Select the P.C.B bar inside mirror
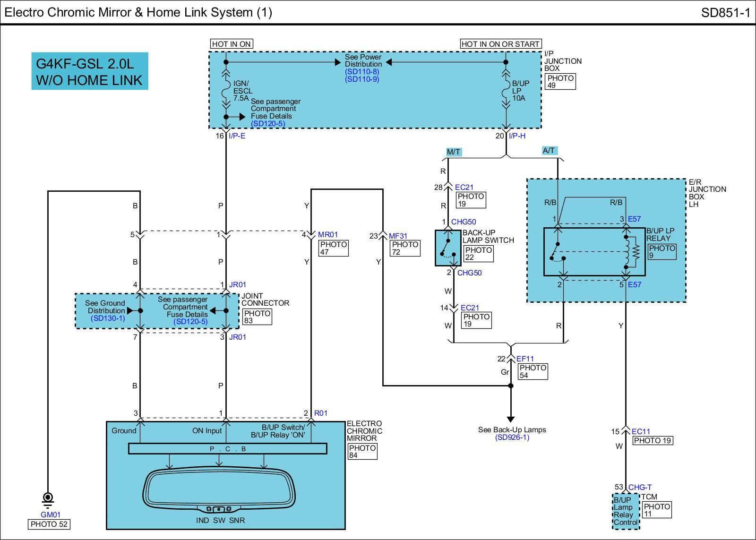Screen dimensions: 756x540 coord(227,448)
